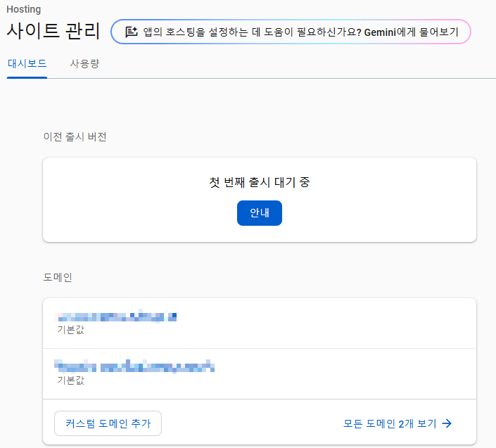
Task: Click the Gemini sparkle chat icon
Action: 131,32
